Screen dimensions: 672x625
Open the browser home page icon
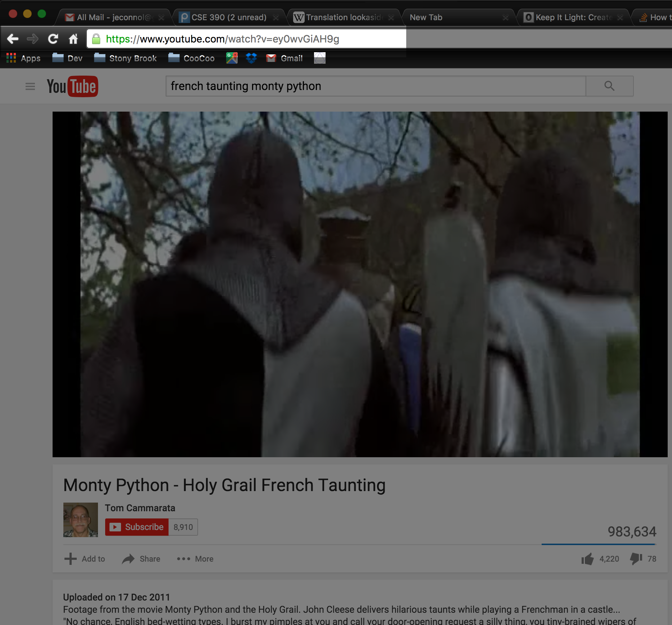[73, 39]
